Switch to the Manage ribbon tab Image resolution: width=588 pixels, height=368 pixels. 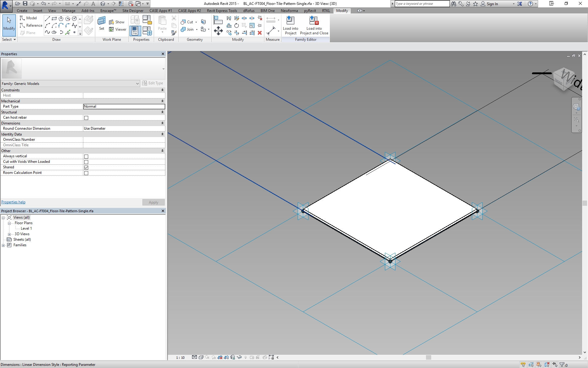[x=69, y=10]
